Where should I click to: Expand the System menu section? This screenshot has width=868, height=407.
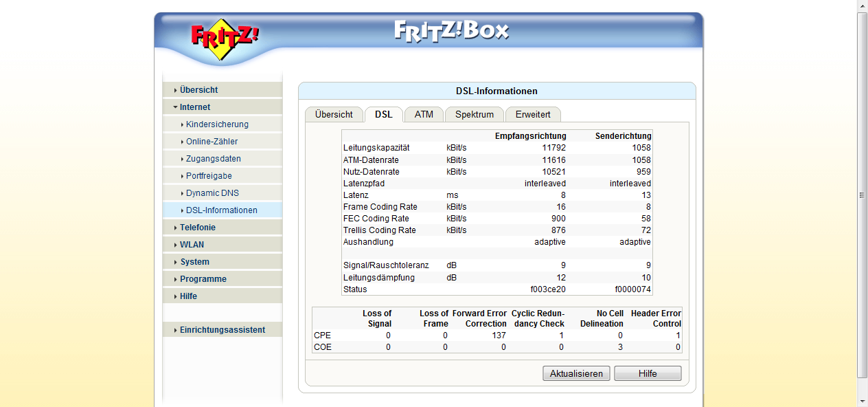[x=194, y=262]
